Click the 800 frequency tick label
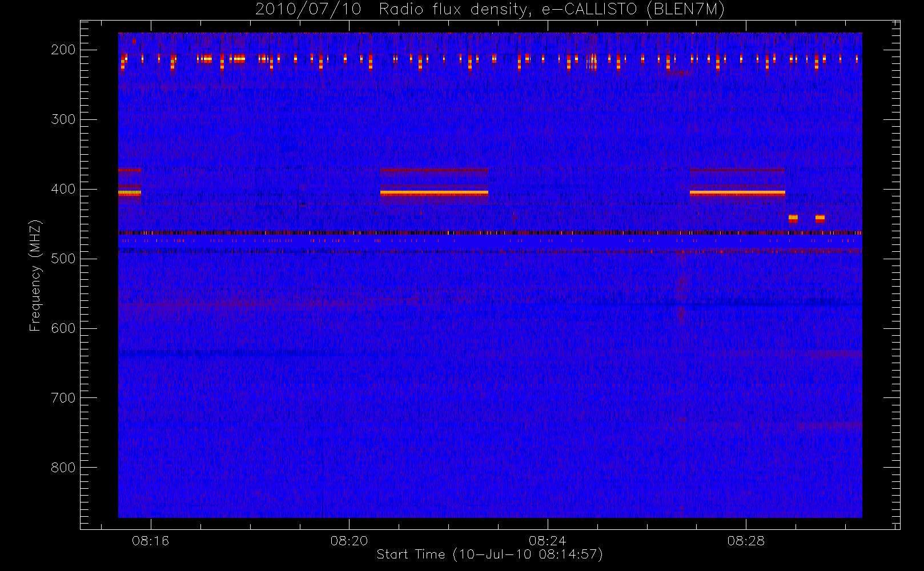The width and height of the screenshot is (924, 571). tap(63, 468)
